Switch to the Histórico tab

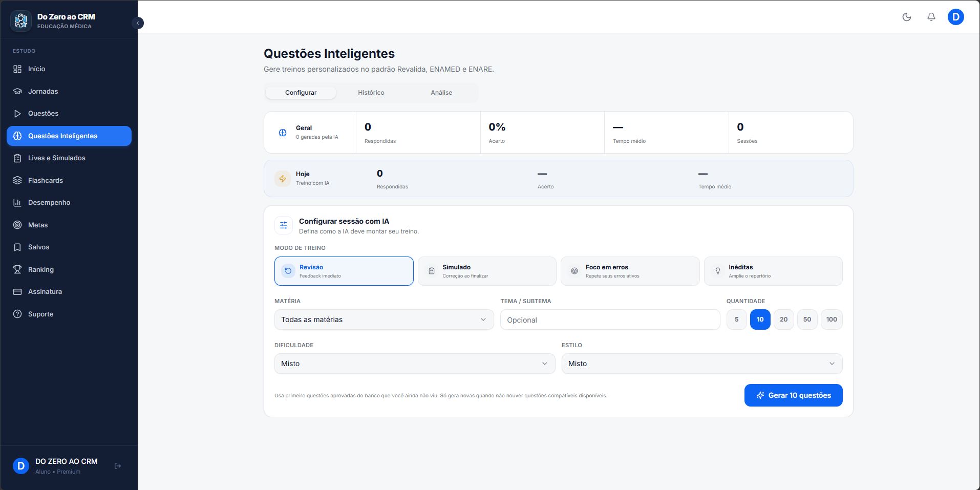point(371,93)
